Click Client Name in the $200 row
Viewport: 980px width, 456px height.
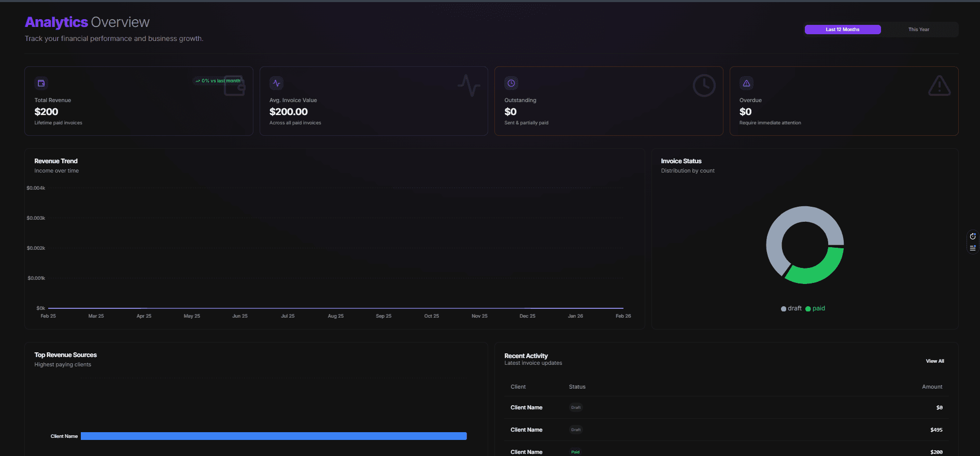527,452
